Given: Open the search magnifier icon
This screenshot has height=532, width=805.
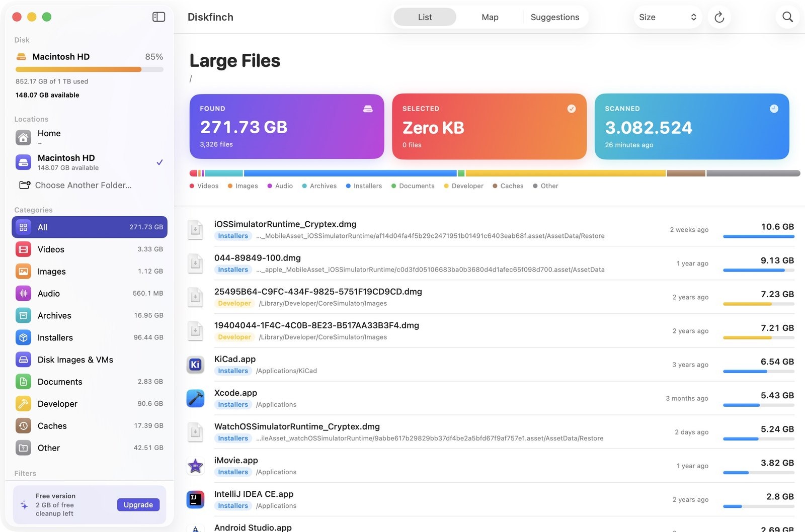Looking at the screenshot, I should (x=787, y=17).
